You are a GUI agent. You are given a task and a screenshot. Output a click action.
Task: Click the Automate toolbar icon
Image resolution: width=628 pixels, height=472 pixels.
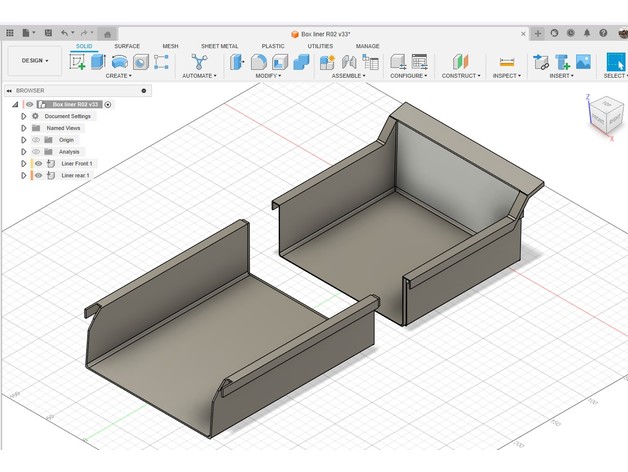(x=198, y=62)
